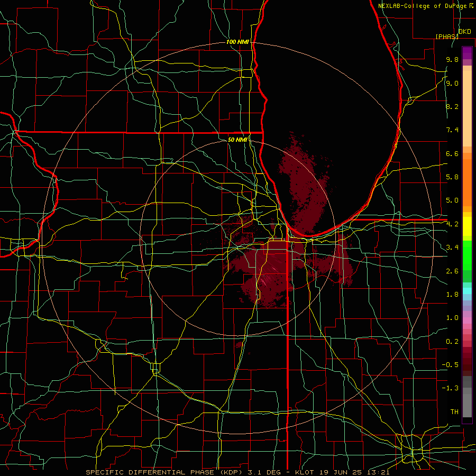
Task: Click the 9.0 value on the color scale
Action: (452, 83)
